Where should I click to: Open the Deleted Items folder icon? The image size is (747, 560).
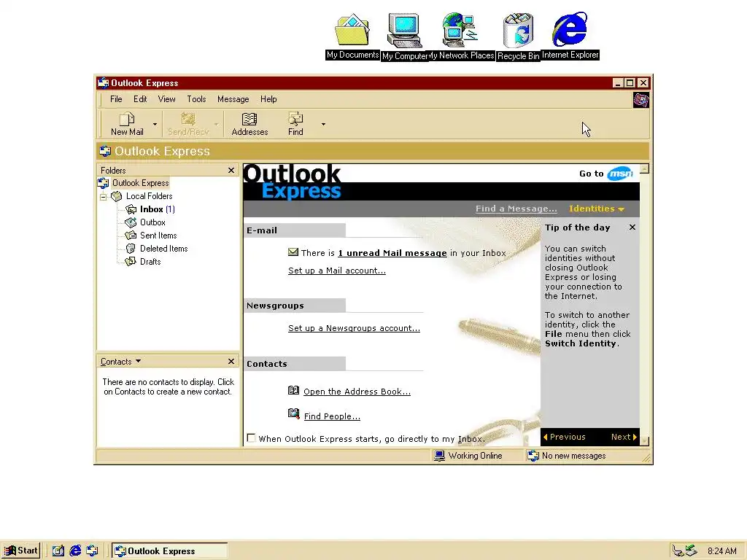[x=131, y=249]
